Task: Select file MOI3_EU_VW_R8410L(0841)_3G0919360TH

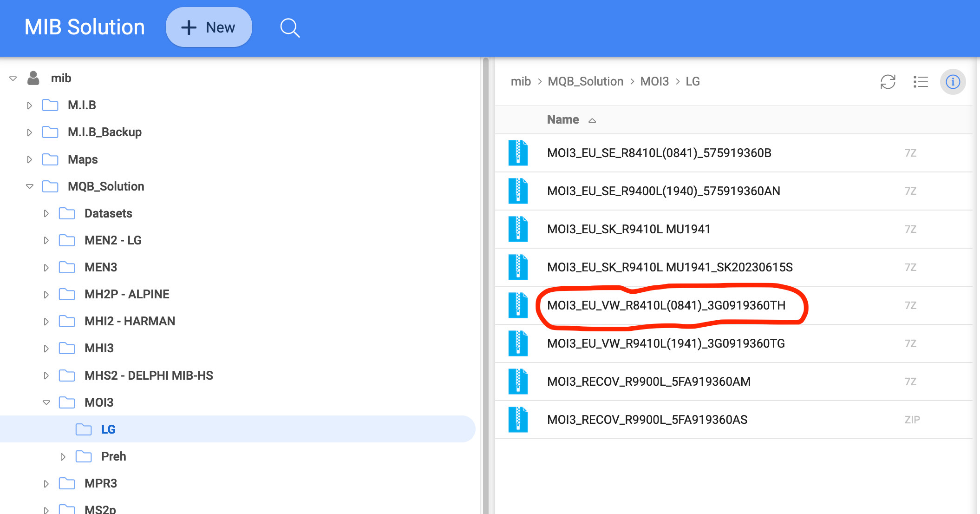Action: coord(666,305)
